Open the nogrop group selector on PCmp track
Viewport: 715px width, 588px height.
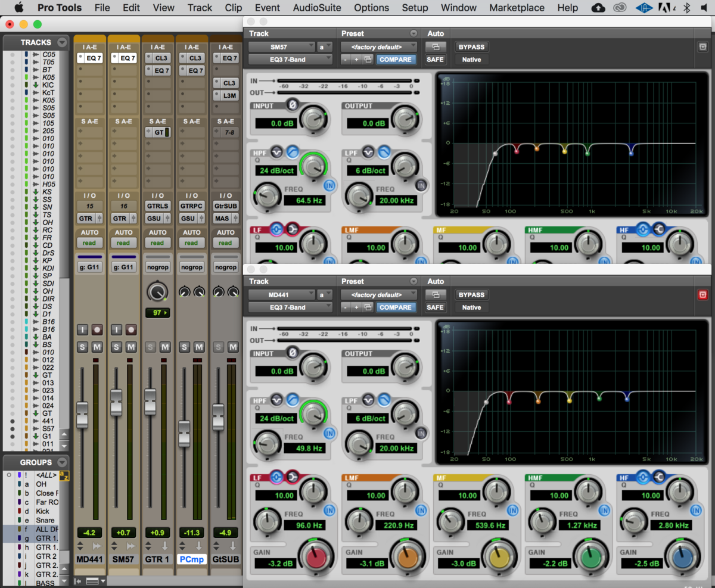coord(191,267)
